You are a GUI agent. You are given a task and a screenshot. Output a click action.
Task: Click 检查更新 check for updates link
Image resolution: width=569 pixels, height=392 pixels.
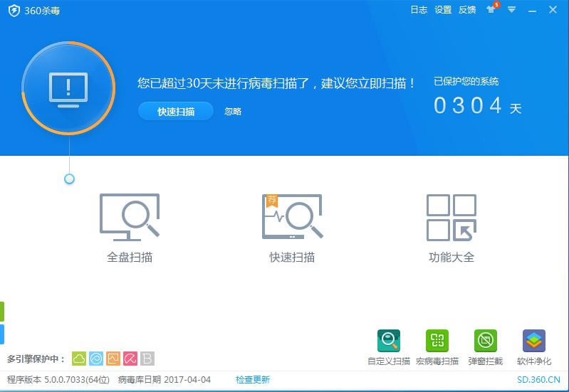point(253,380)
